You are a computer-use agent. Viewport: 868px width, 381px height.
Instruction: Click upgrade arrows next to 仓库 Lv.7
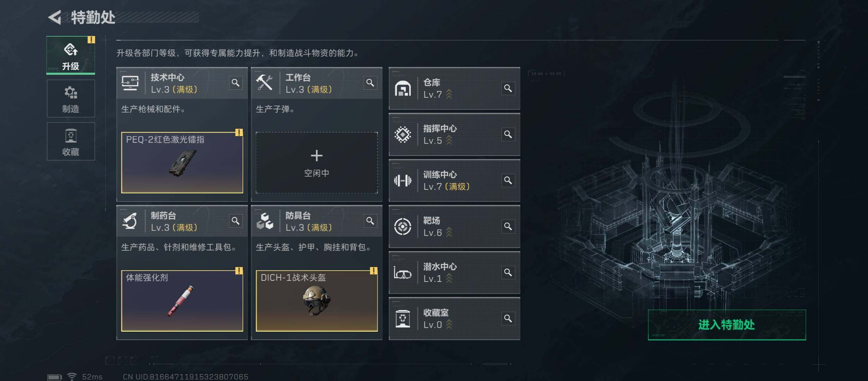tap(449, 94)
